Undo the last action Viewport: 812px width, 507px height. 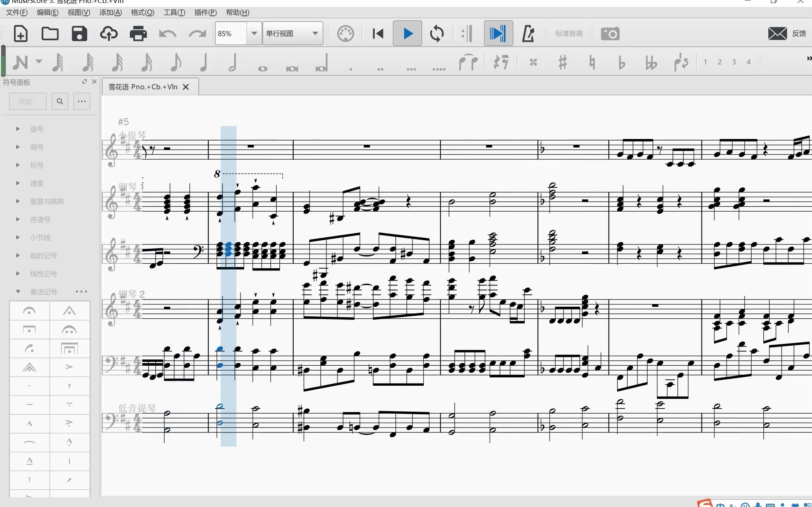click(167, 34)
